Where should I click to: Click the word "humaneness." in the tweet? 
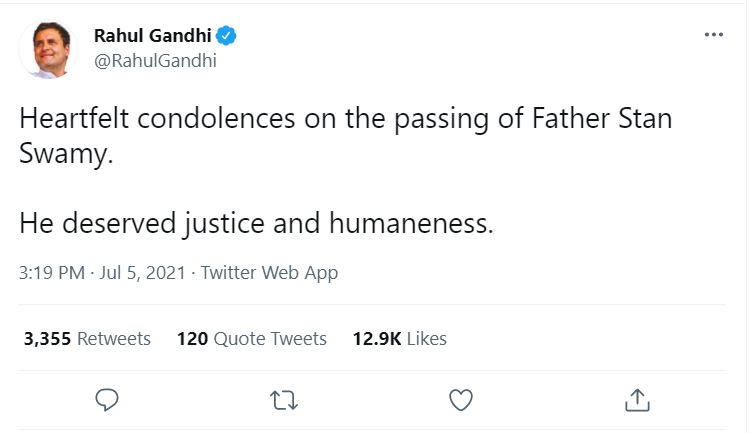[411, 222]
